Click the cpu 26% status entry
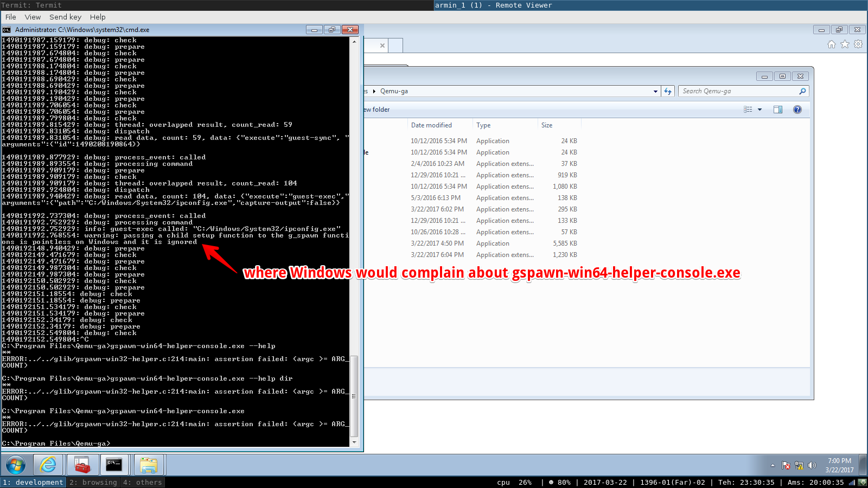868x488 pixels. point(514,482)
